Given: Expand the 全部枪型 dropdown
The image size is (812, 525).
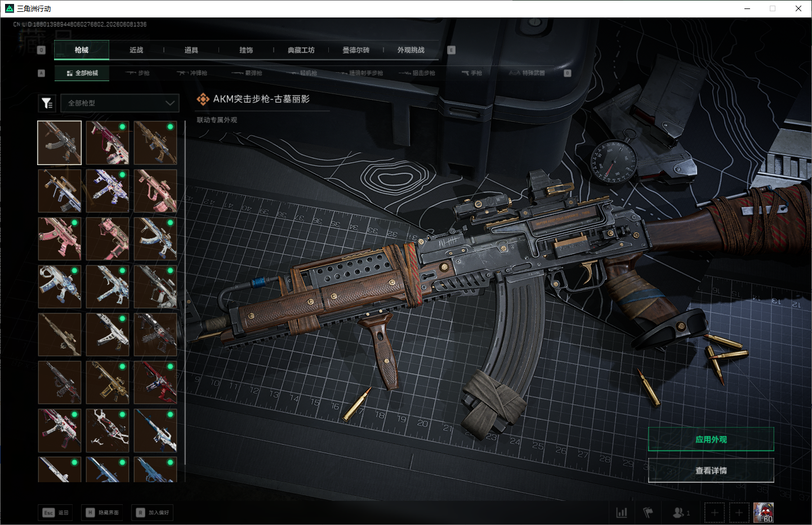Looking at the screenshot, I should [x=120, y=103].
